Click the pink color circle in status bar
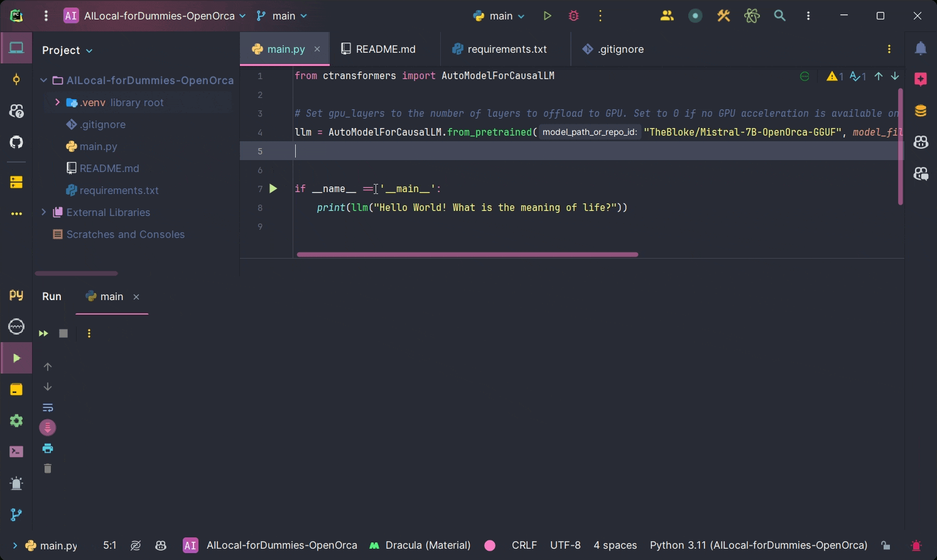The width and height of the screenshot is (937, 560). coord(490,546)
